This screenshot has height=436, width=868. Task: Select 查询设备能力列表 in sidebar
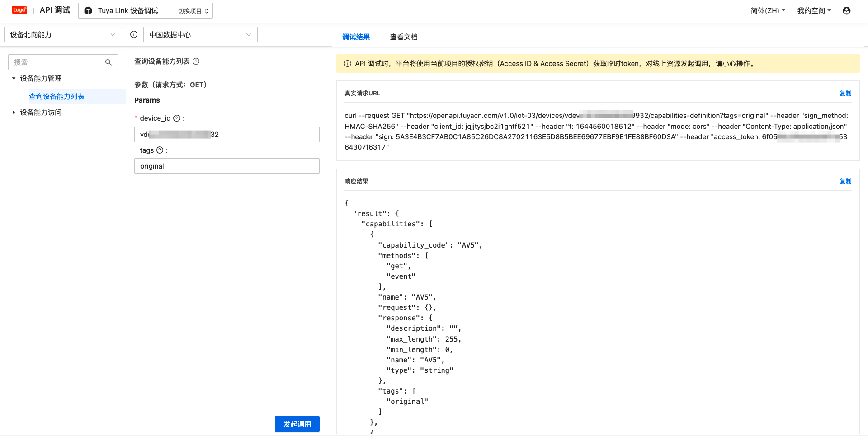pos(57,96)
